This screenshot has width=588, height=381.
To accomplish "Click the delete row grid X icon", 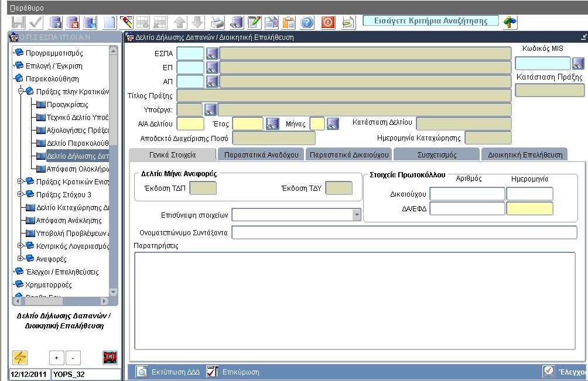I will 160,23.
